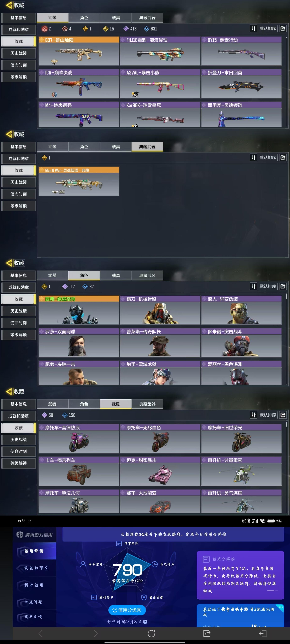Click the 信用分优秀 button

click(127, 610)
